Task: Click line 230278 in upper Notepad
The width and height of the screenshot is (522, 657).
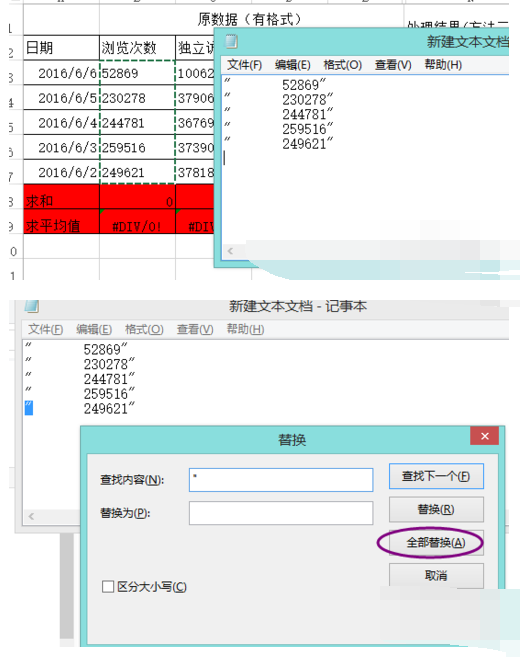Action: click(x=308, y=100)
